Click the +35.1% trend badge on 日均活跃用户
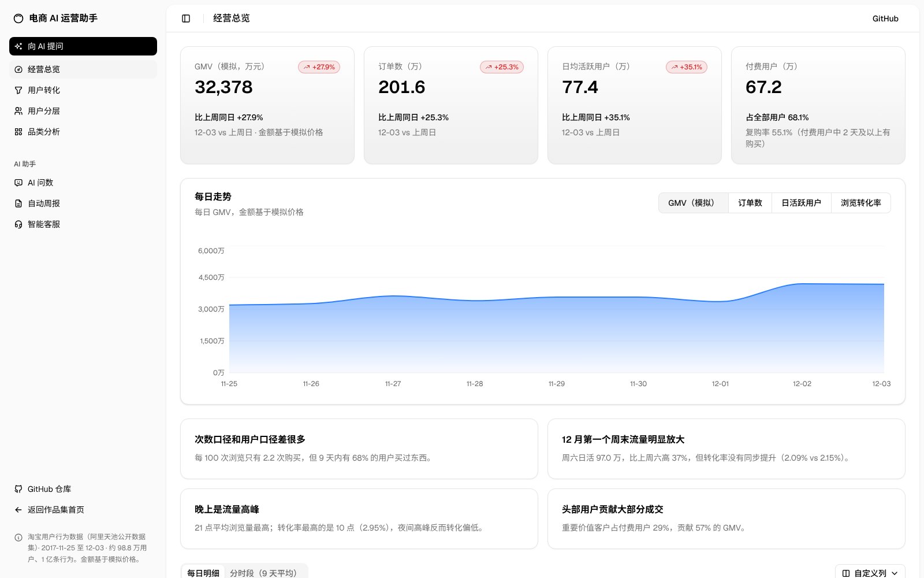Viewport: 924px width, 578px height. click(x=687, y=67)
